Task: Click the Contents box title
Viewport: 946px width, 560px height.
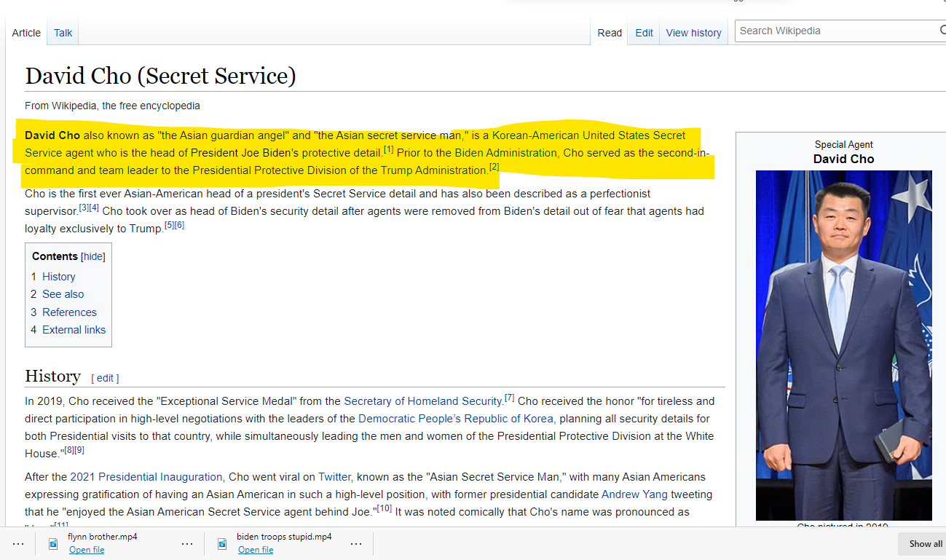Action: (x=55, y=256)
